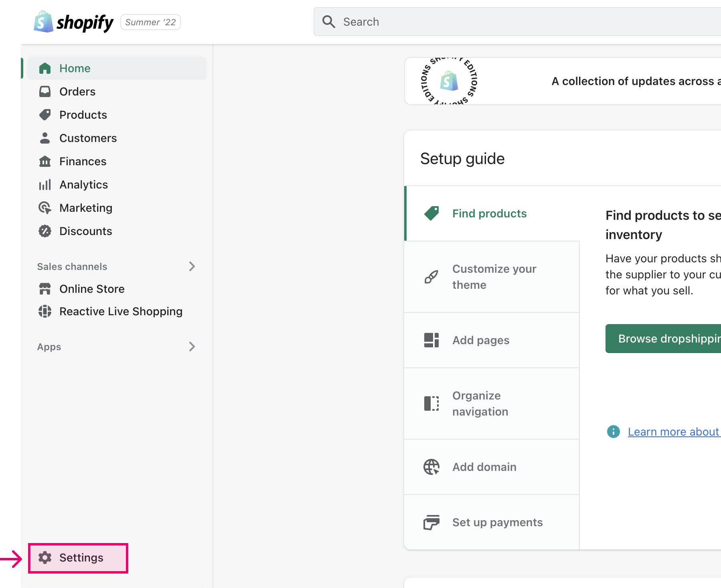The width and height of the screenshot is (721, 588).
Task: Click the Apps heading label
Action: pyautogui.click(x=49, y=347)
